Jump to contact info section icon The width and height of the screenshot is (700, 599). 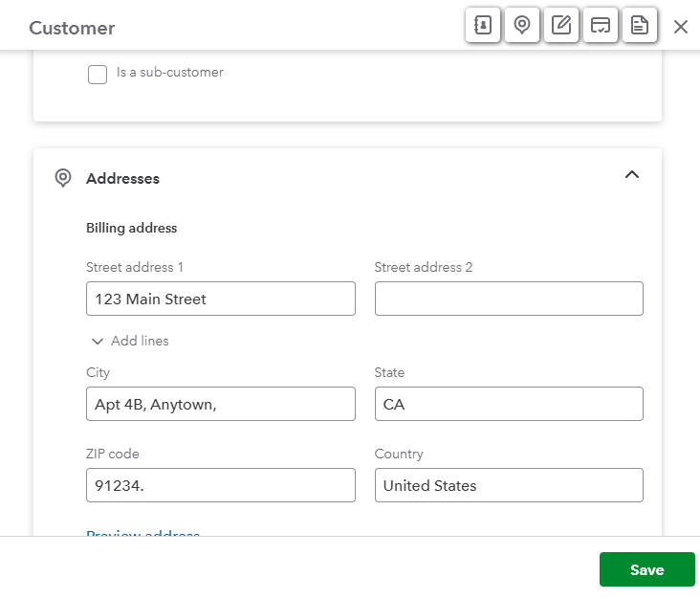point(483,26)
